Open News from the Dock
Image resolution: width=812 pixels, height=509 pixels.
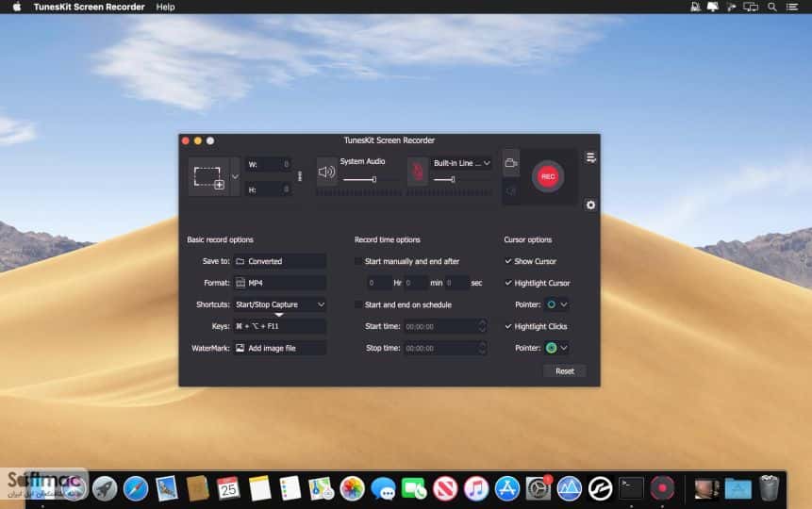[x=445, y=488]
